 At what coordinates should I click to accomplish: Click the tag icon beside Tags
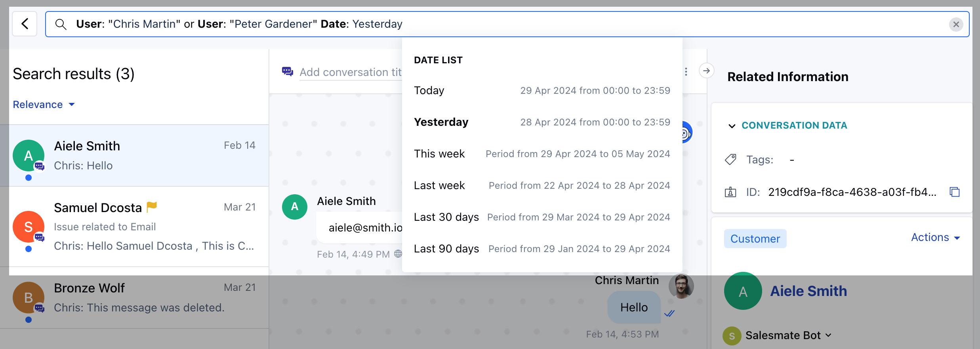click(x=730, y=159)
